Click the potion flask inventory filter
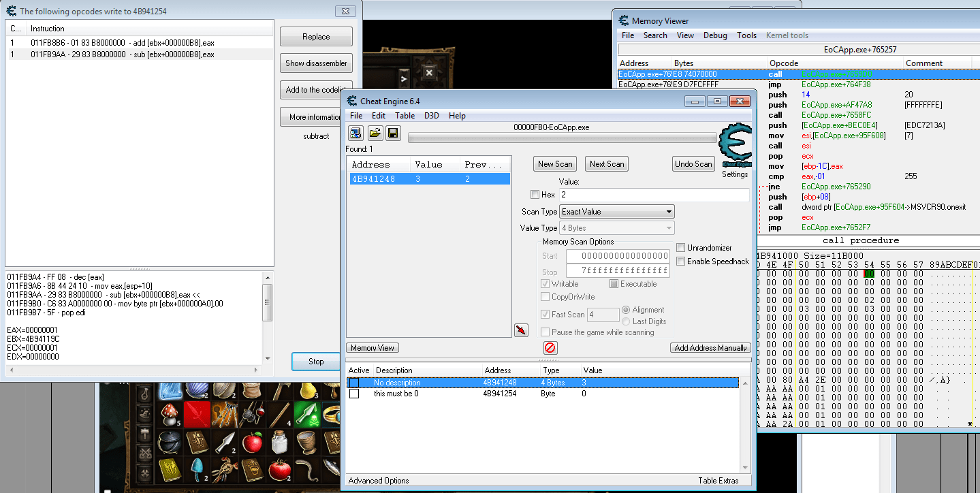 (x=145, y=395)
